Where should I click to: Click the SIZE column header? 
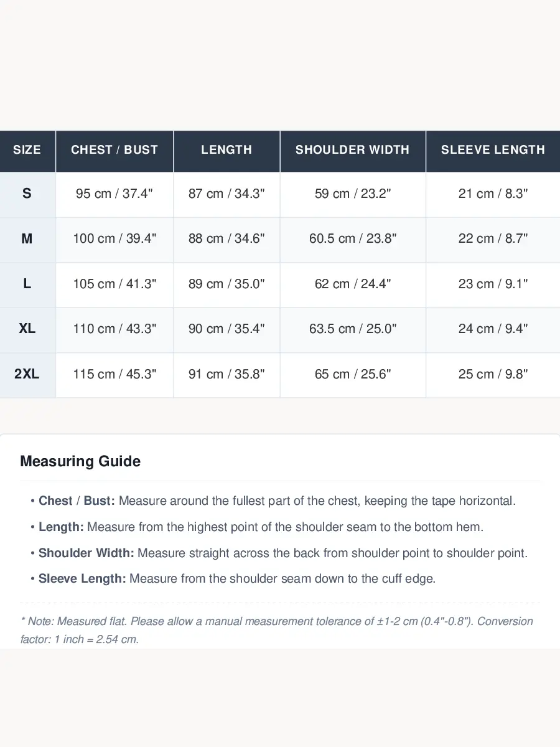tap(27, 151)
